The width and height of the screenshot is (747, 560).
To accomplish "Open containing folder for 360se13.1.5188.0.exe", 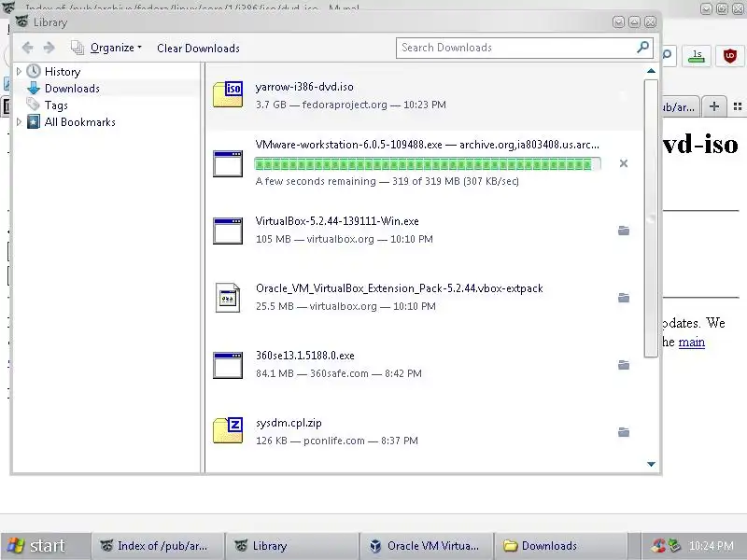I will pyautogui.click(x=624, y=365).
